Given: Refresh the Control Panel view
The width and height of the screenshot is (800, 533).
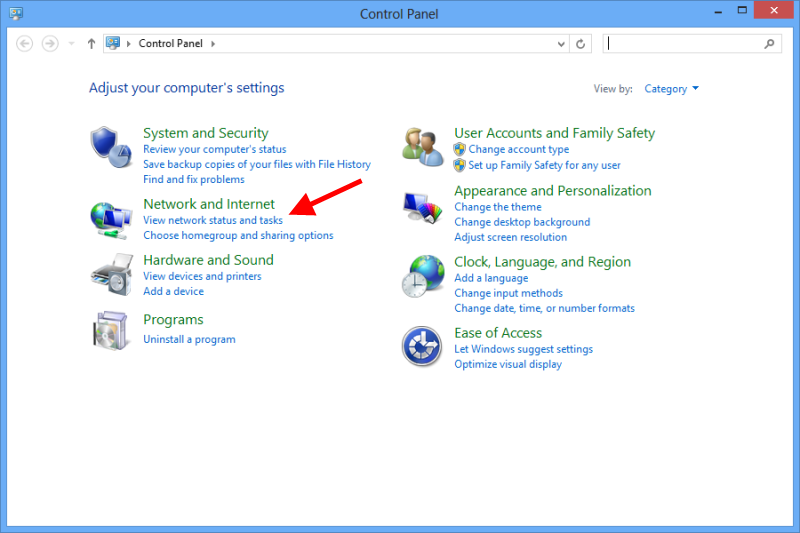Looking at the screenshot, I should tap(581, 44).
